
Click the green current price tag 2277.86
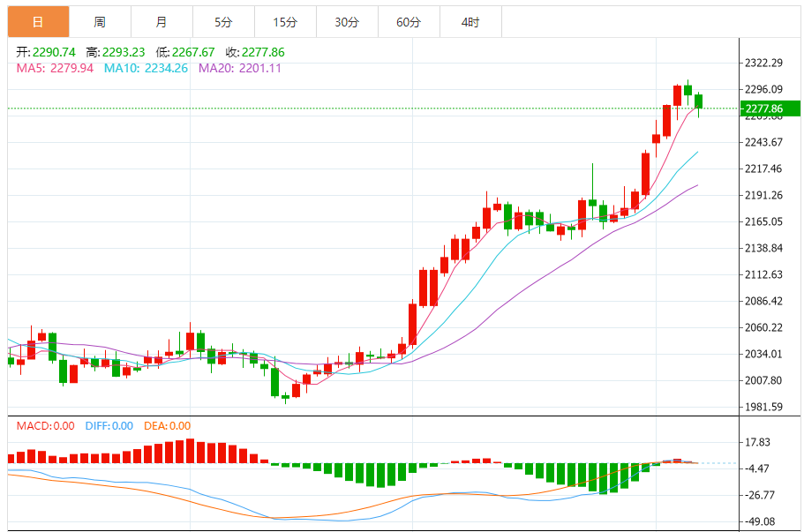click(770, 109)
